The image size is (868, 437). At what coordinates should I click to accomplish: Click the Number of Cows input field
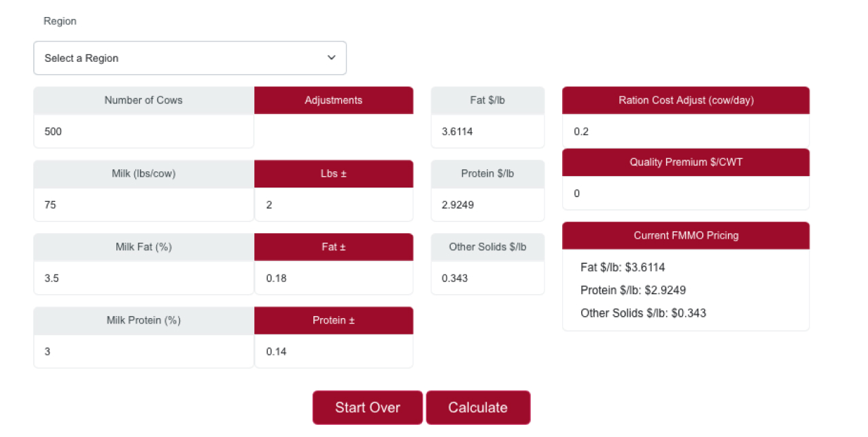(x=143, y=131)
